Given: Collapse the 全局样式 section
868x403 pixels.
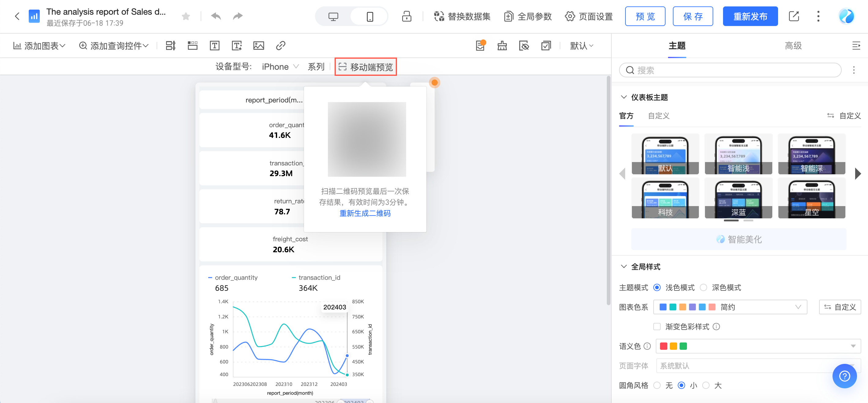Looking at the screenshot, I should click(x=624, y=267).
